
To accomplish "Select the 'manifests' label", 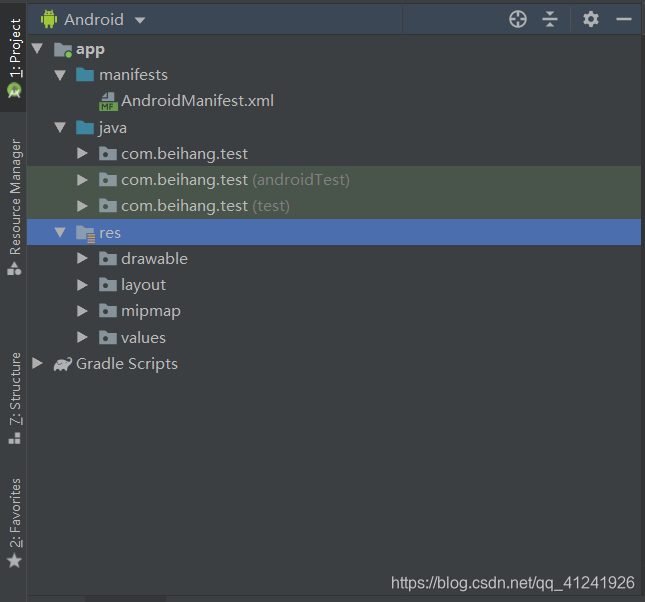I will (x=134, y=75).
